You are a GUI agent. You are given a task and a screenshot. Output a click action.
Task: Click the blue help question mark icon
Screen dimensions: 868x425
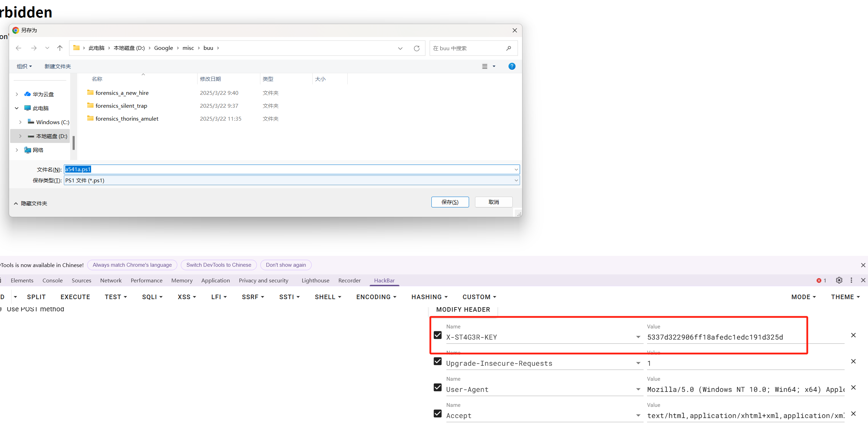512,66
